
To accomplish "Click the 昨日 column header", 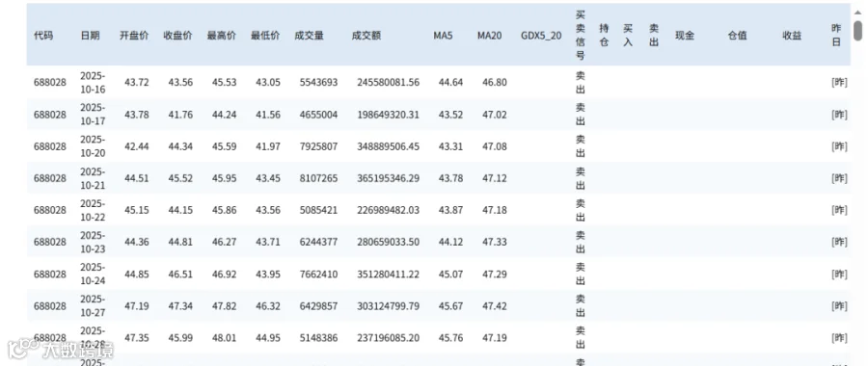I will [x=836, y=35].
